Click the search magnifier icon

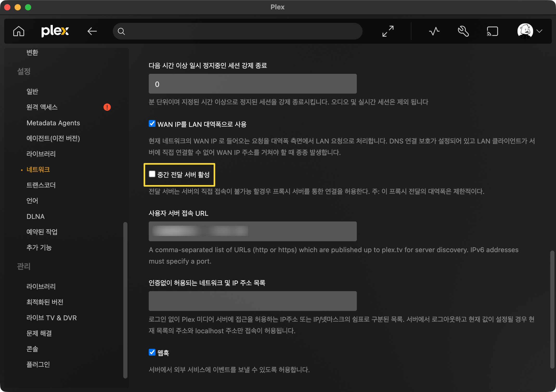121,31
